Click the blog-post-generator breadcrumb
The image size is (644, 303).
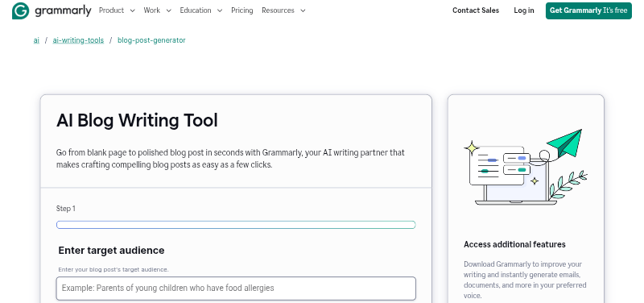pos(151,39)
